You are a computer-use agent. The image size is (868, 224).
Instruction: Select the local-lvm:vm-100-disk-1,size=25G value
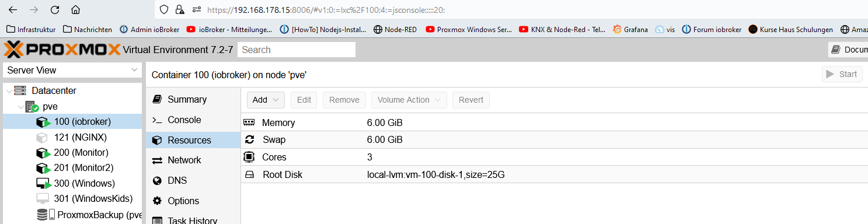tap(435, 174)
